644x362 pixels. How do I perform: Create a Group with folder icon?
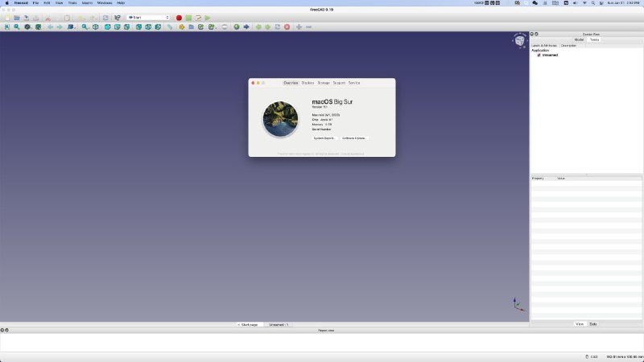coord(192,27)
